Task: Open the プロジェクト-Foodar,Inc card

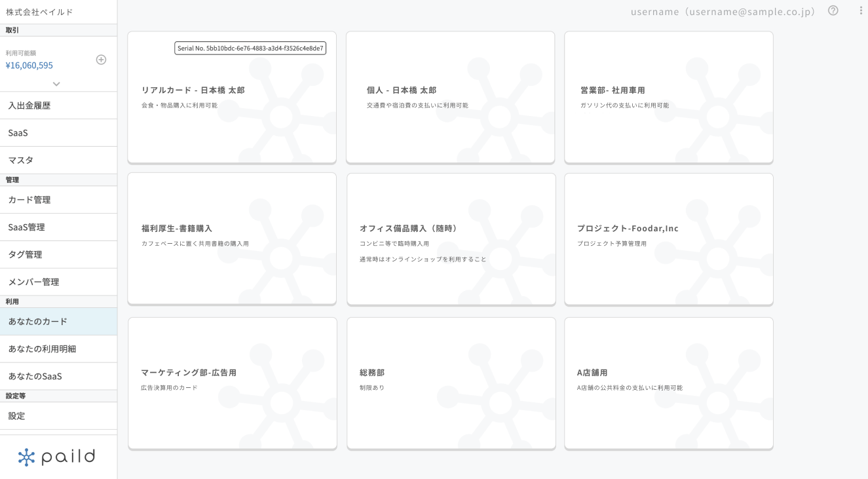Action: pyautogui.click(x=668, y=239)
